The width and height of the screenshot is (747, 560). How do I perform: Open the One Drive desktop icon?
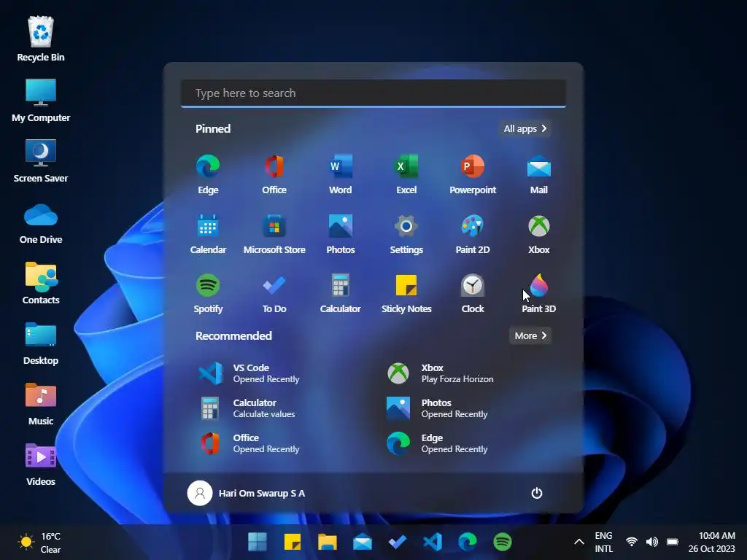pyautogui.click(x=41, y=223)
